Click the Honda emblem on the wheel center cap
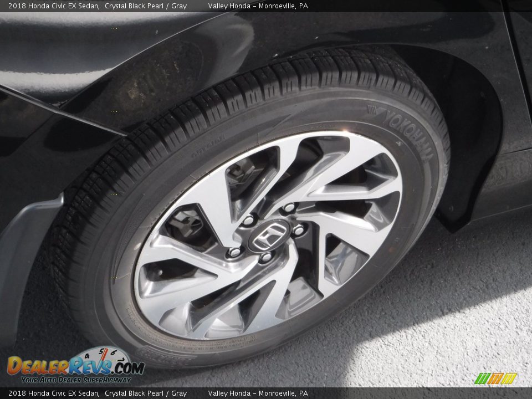This screenshot has height=399, width=532. coord(269,236)
